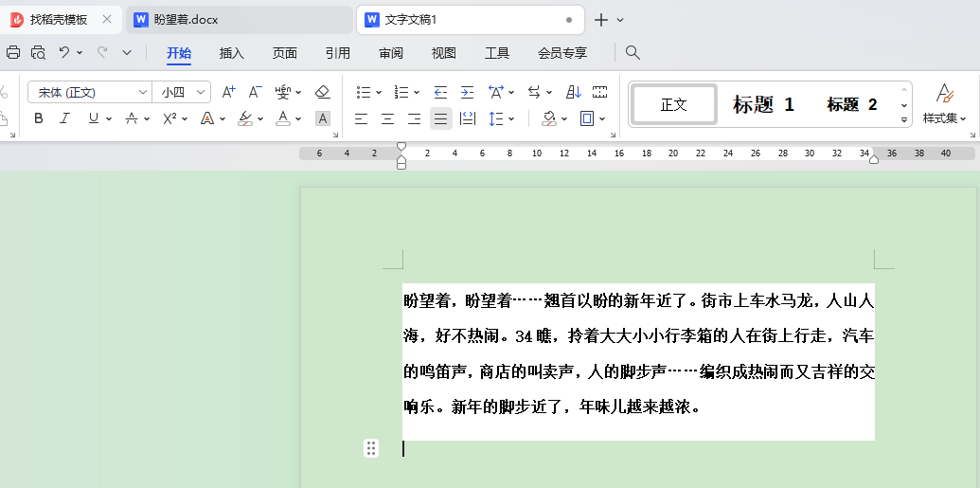Screen dimensions: 980x488
Task: Click the Print icon
Action: pyautogui.click(x=13, y=52)
